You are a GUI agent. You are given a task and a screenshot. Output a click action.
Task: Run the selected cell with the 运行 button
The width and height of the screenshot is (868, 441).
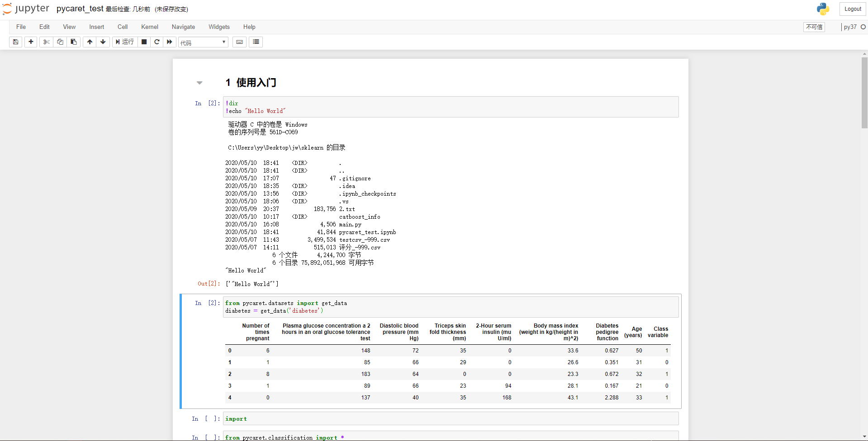click(124, 42)
